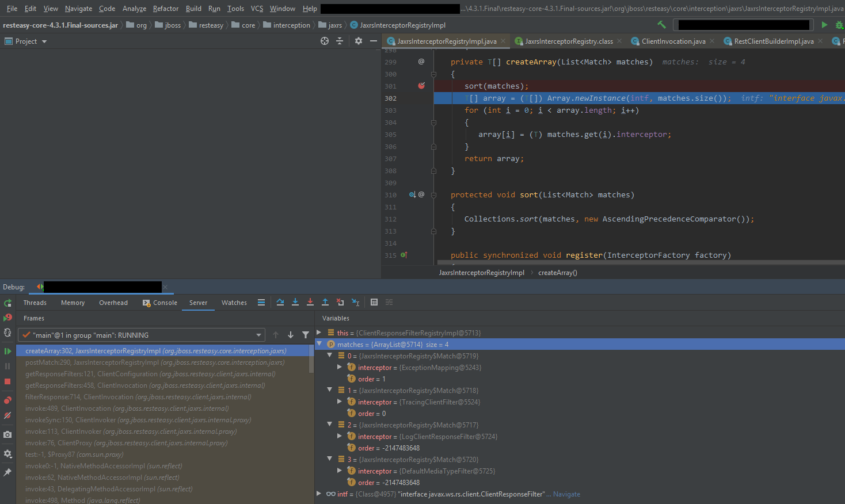This screenshot has width=845, height=504.
Task: Open the View Breakpoints dialog
Action: (x=7, y=400)
